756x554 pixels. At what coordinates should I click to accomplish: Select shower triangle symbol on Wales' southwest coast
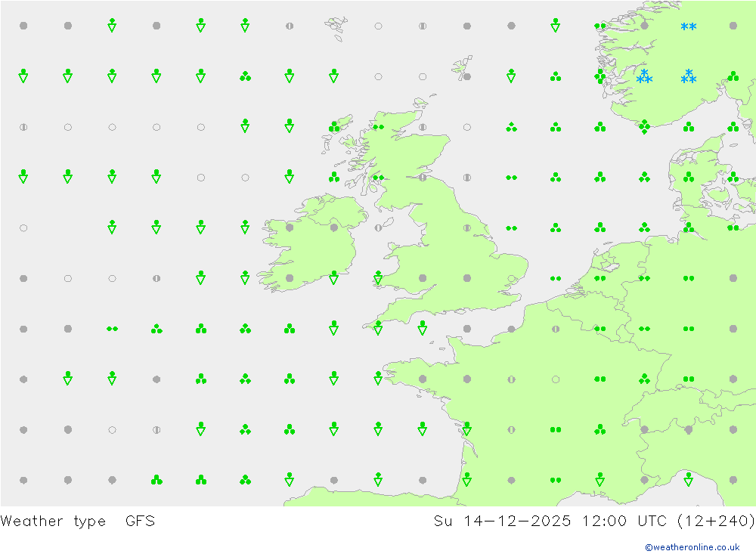point(379,277)
